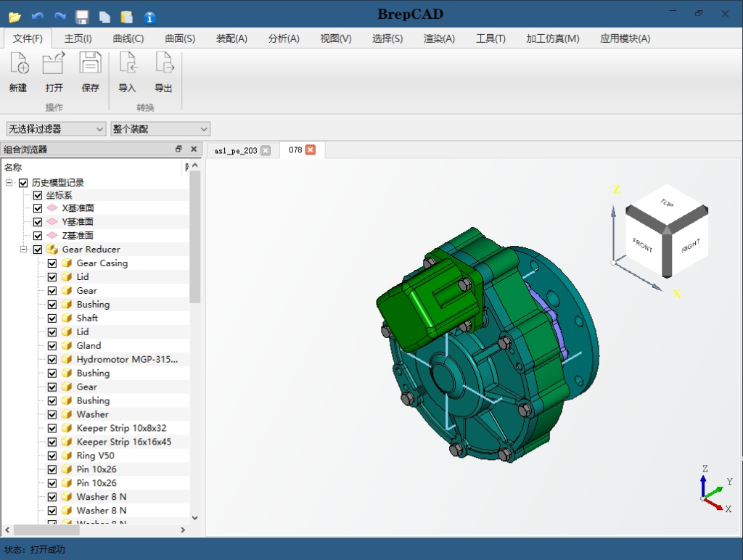Open the 文件(F) ribbon tab
Screen dimensions: 743x560
click(x=28, y=38)
